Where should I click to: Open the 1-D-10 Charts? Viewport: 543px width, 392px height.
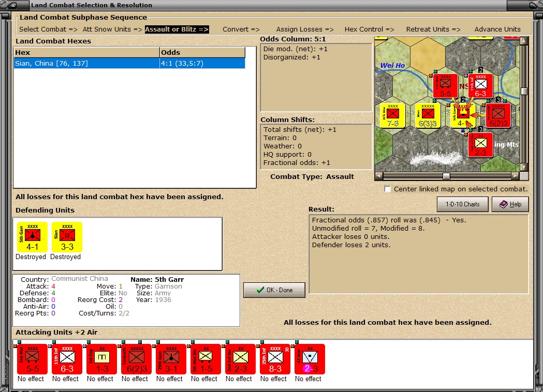[462, 204]
